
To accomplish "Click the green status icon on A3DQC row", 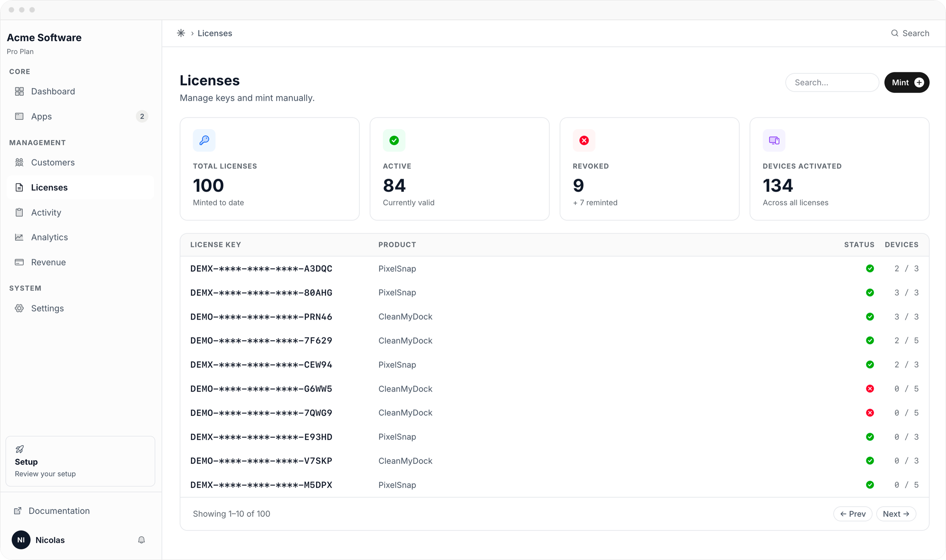I will coord(870,268).
